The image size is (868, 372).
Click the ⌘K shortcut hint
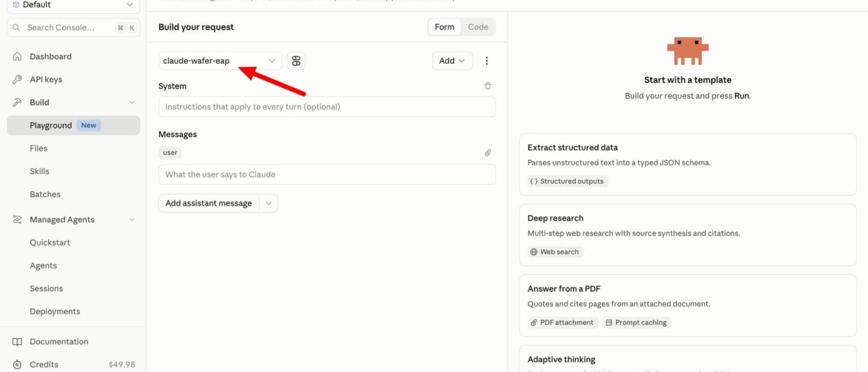[126, 27]
